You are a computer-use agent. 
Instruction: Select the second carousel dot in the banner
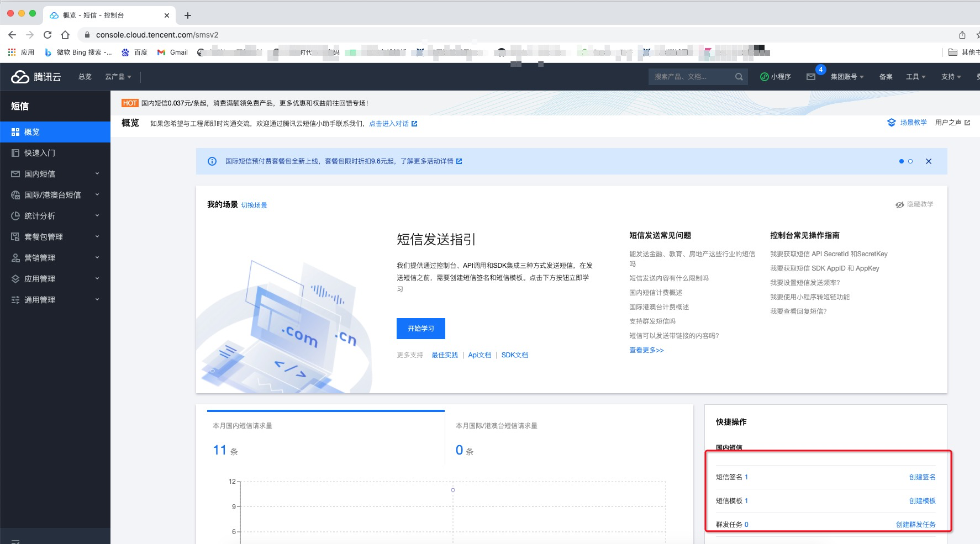tap(910, 161)
